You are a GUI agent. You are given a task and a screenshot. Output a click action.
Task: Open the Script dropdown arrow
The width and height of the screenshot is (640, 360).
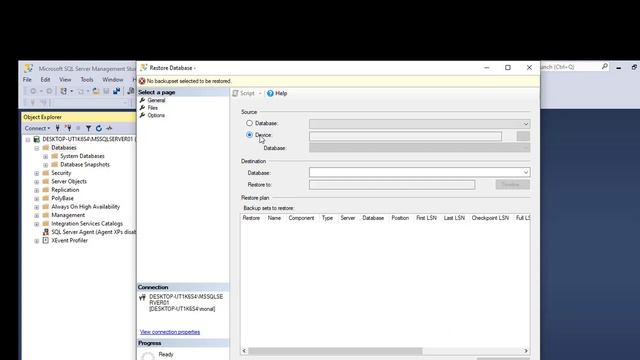point(260,93)
